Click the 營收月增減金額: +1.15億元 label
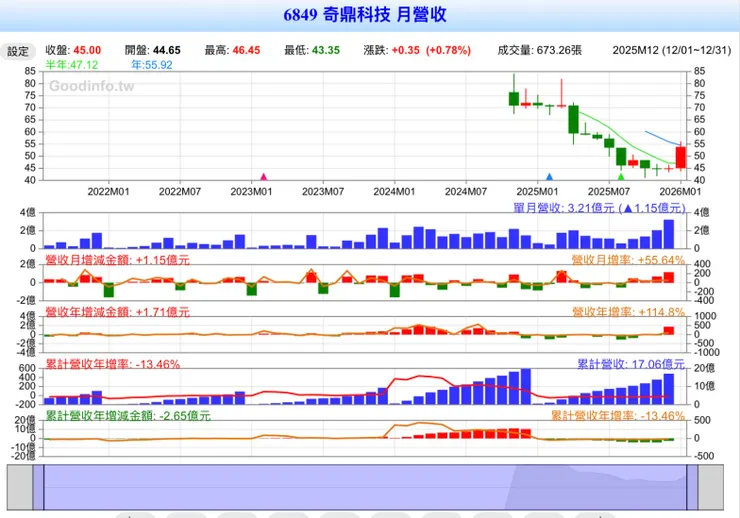This screenshot has width=740, height=518. coord(118,260)
